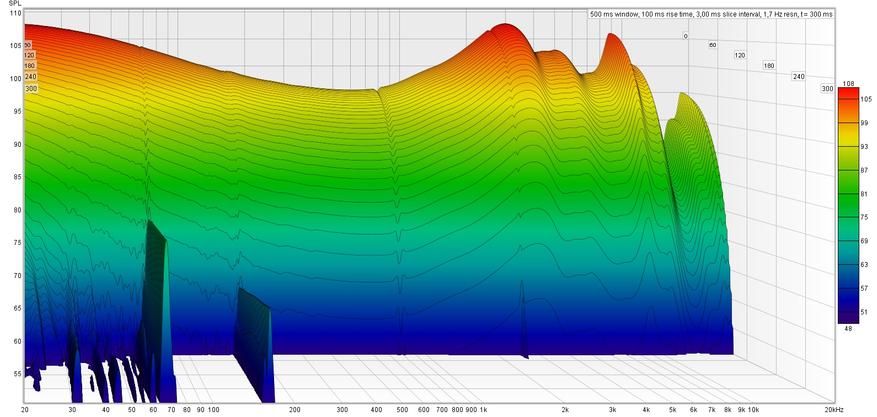877x417 pixels.
Task: Select the 70 dB tick on the SPL axis
Action: 18,276
